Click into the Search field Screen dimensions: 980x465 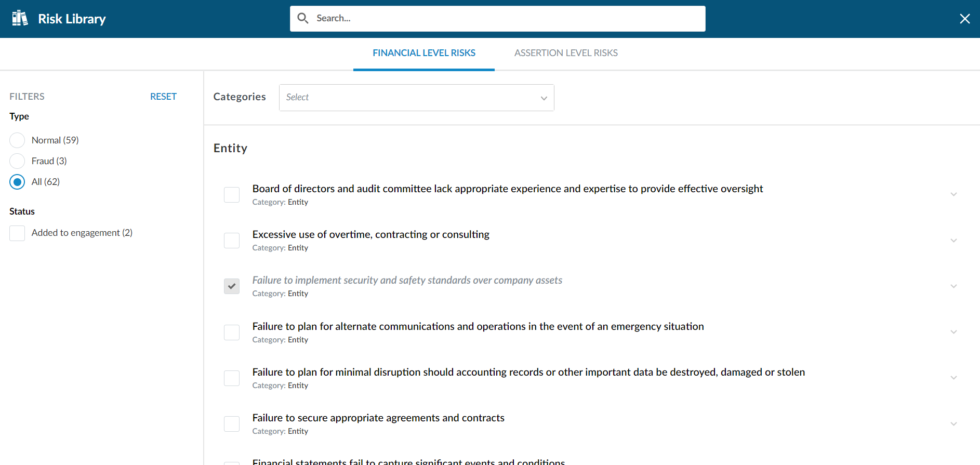(504, 19)
